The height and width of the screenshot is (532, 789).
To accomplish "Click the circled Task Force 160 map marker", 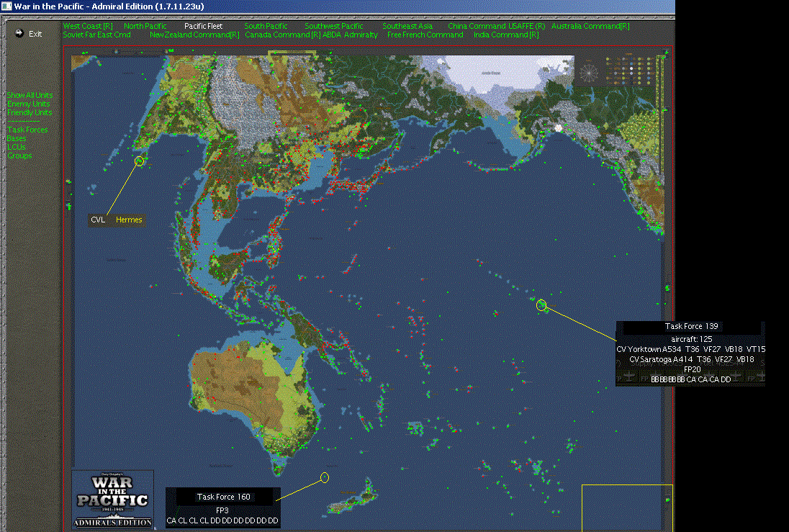I will (325, 477).
